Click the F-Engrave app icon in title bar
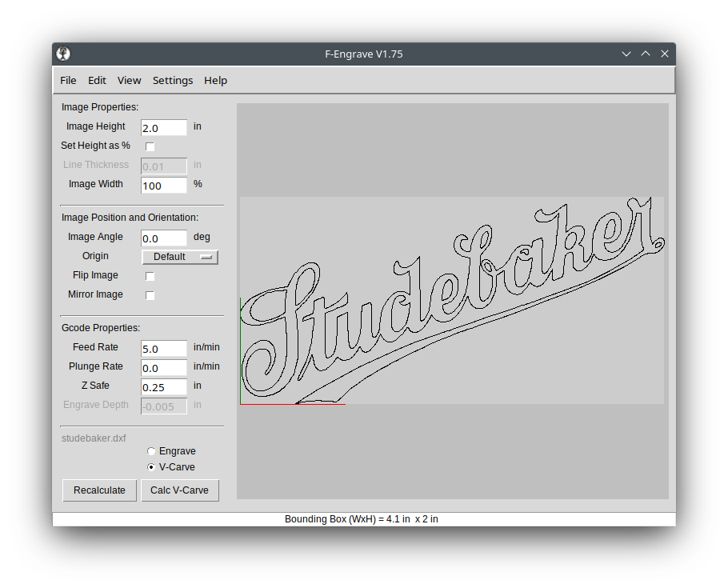Screen dimensions: 728x588 (63, 54)
